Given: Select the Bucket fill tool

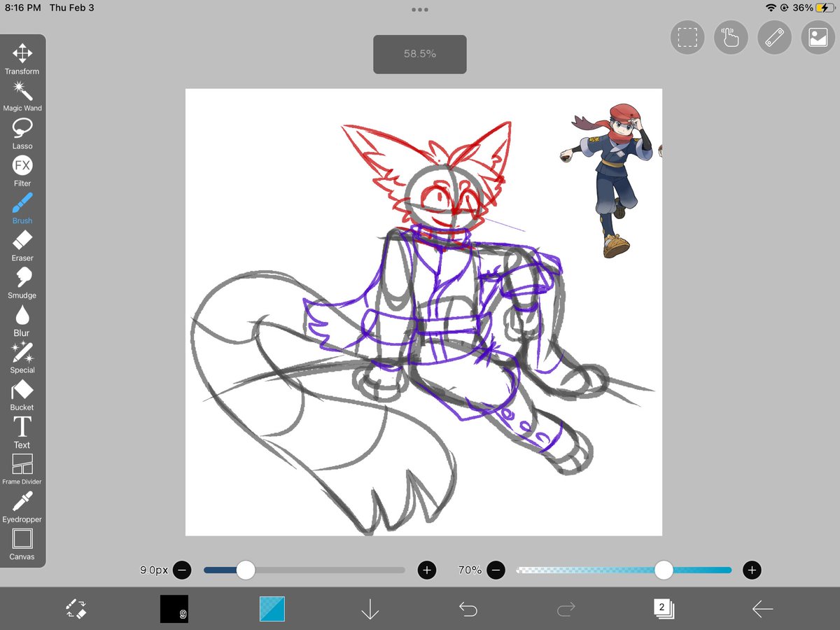Looking at the screenshot, I should (22, 395).
